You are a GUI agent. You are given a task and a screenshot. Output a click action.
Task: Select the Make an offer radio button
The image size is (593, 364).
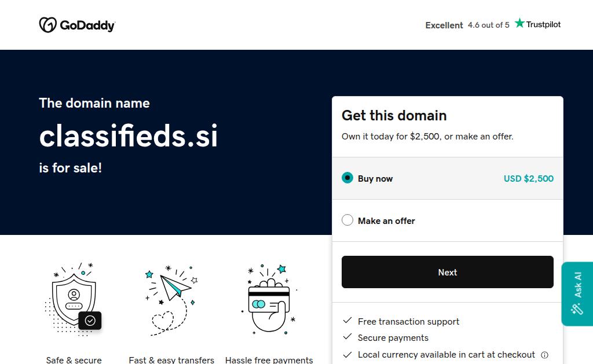(347, 220)
